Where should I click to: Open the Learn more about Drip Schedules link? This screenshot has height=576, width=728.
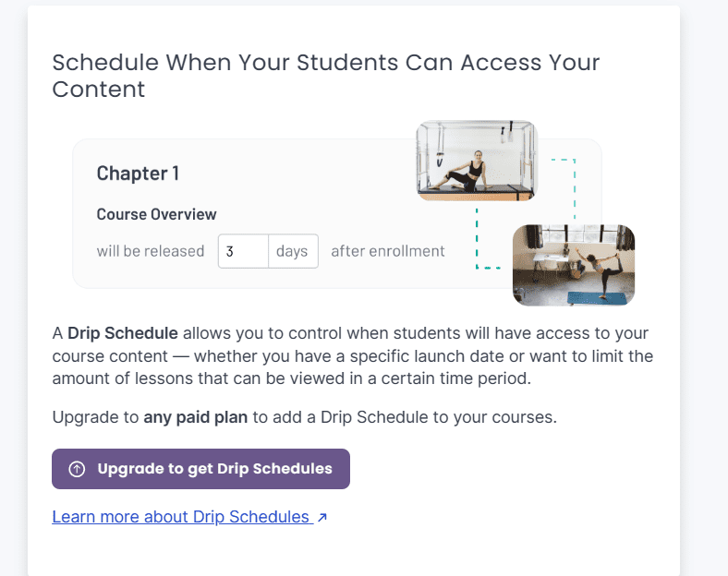click(181, 517)
